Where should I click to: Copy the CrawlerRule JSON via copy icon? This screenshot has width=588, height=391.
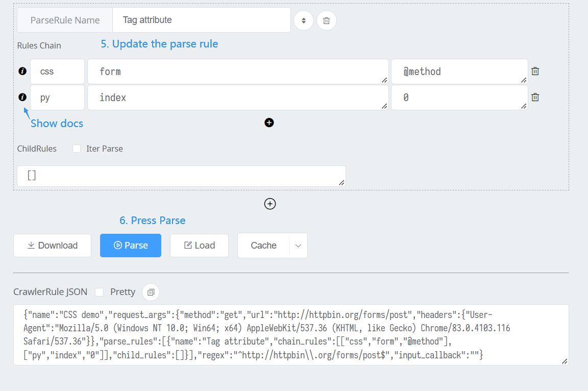pyautogui.click(x=151, y=291)
